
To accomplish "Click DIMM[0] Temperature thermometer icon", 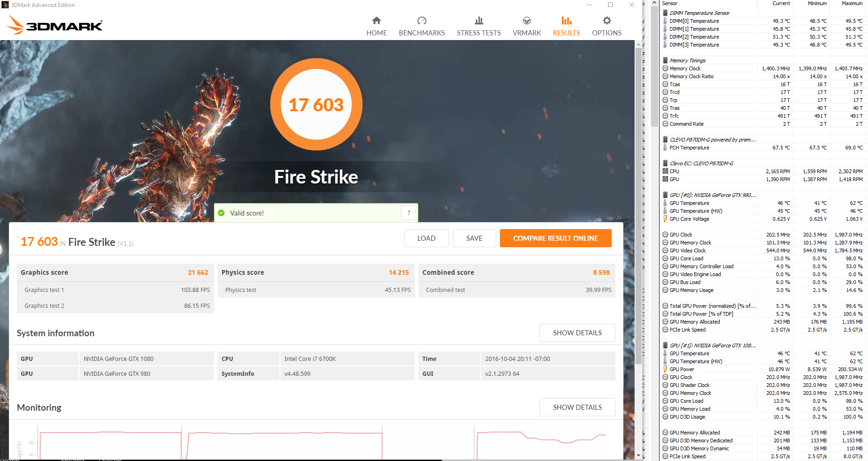I will pyautogui.click(x=665, y=21).
